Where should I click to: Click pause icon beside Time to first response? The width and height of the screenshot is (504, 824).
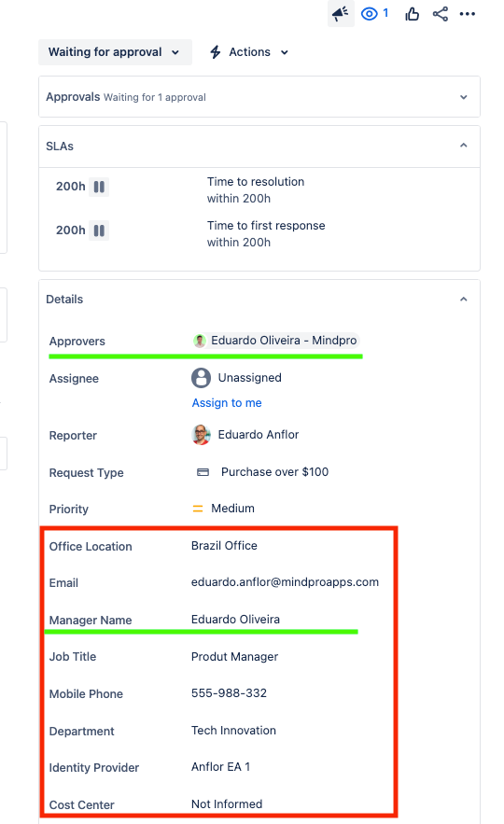99,230
